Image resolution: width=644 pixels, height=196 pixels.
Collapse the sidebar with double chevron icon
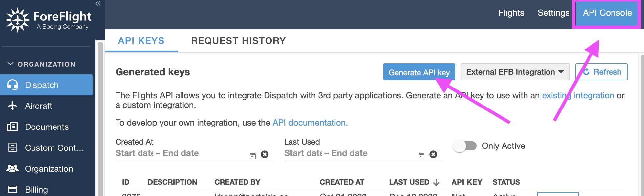point(98,3)
